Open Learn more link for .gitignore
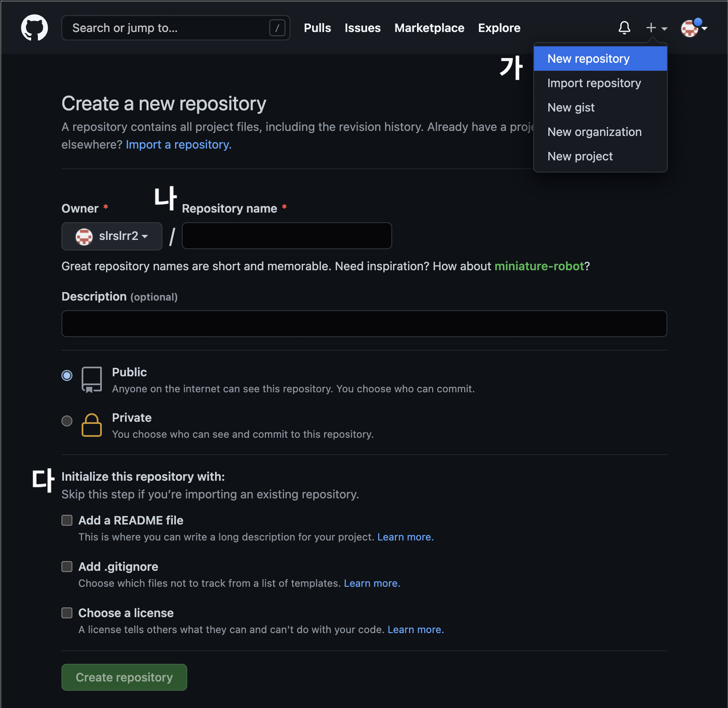Image resolution: width=728 pixels, height=708 pixels. 372,583
